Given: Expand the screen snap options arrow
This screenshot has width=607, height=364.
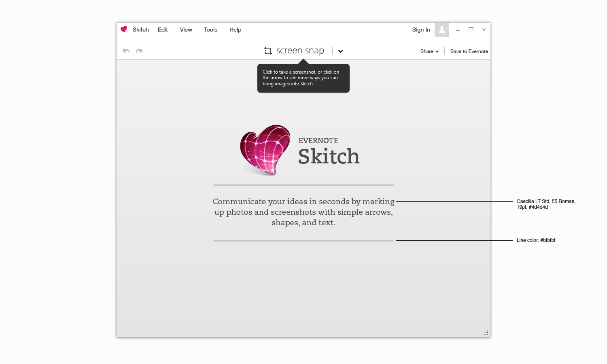Looking at the screenshot, I should (341, 51).
